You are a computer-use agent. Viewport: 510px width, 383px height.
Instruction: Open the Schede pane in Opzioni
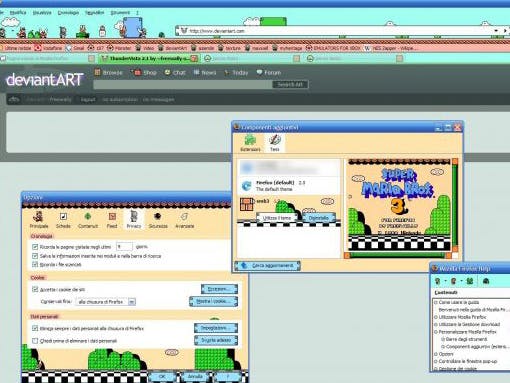(x=63, y=220)
